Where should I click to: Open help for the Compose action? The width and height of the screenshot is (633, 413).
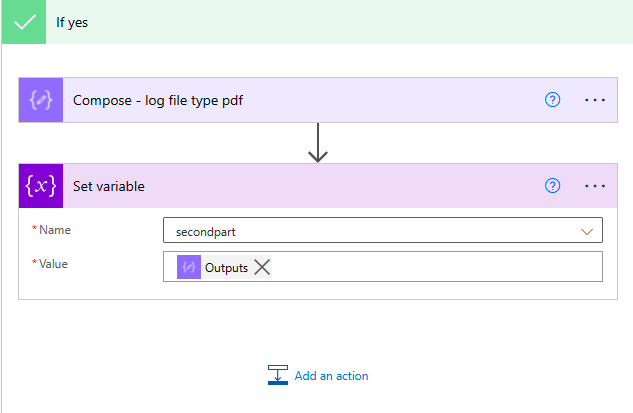coord(552,100)
